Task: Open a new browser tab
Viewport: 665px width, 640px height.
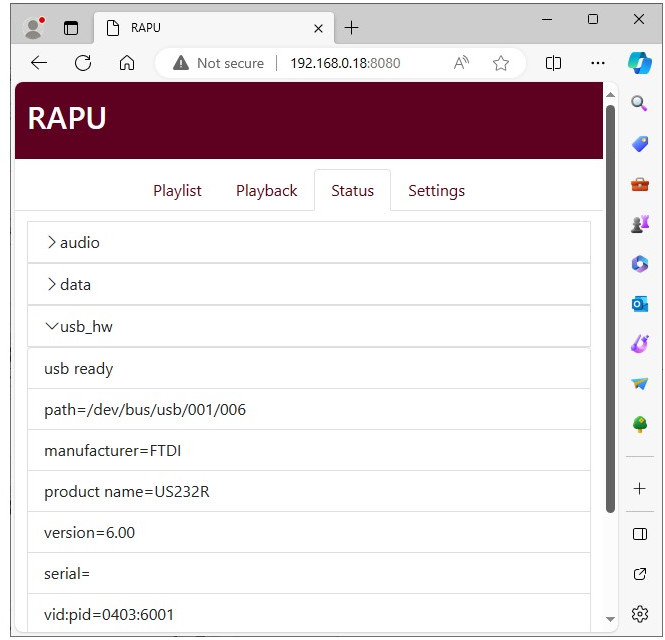Action: 351,28
